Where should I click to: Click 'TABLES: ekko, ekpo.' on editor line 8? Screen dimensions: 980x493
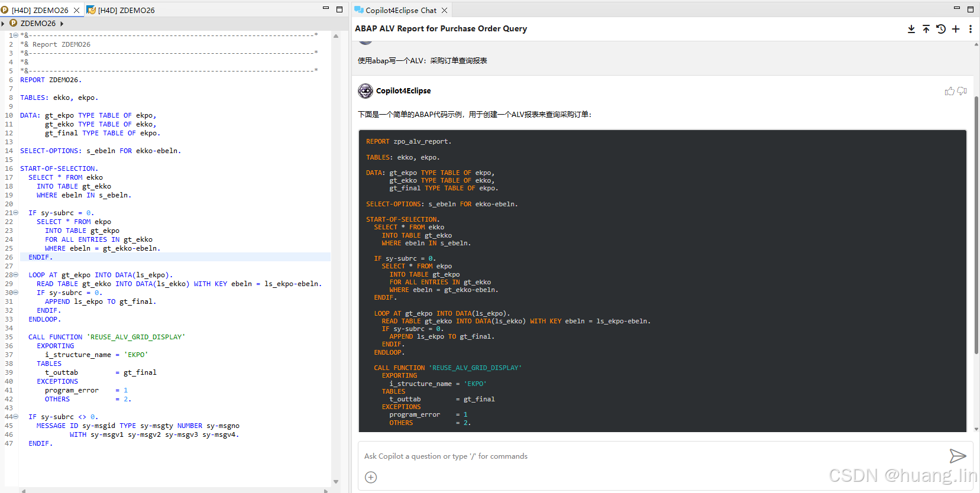pyautogui.click(x=59, y=98)
